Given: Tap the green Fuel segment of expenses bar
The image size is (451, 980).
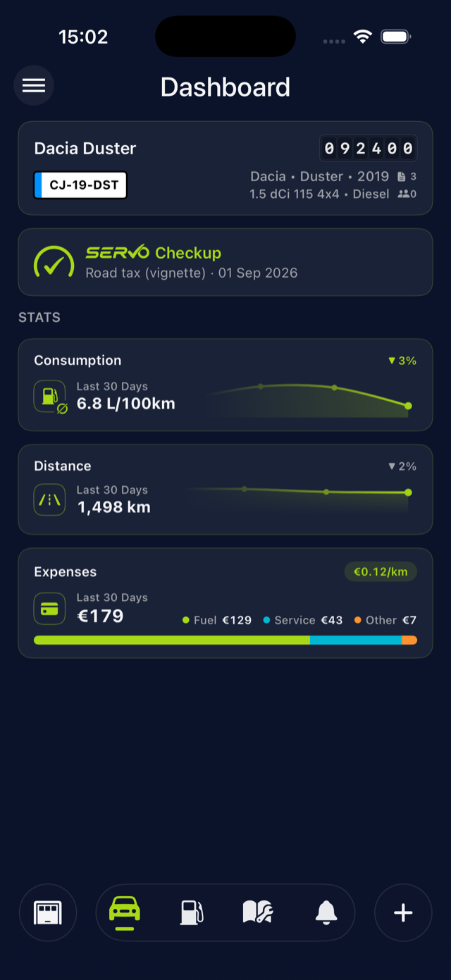Looking at the screenshot, I should [172, 640].
